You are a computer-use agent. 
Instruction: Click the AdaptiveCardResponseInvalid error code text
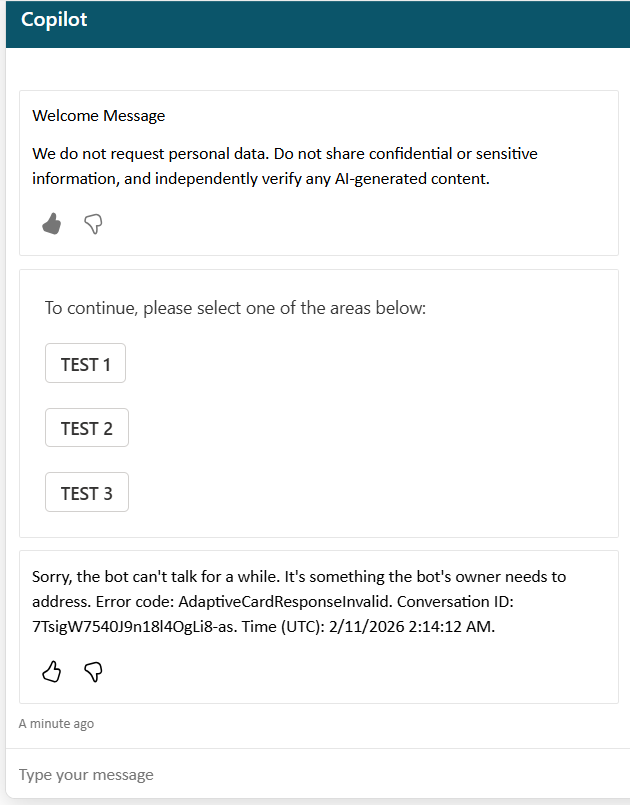(x=285, y=601)
